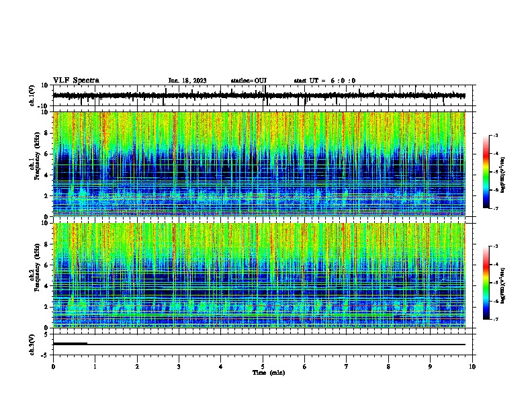
Task: Click the time axis tick label "9"
Action: [x=430, y=367]
